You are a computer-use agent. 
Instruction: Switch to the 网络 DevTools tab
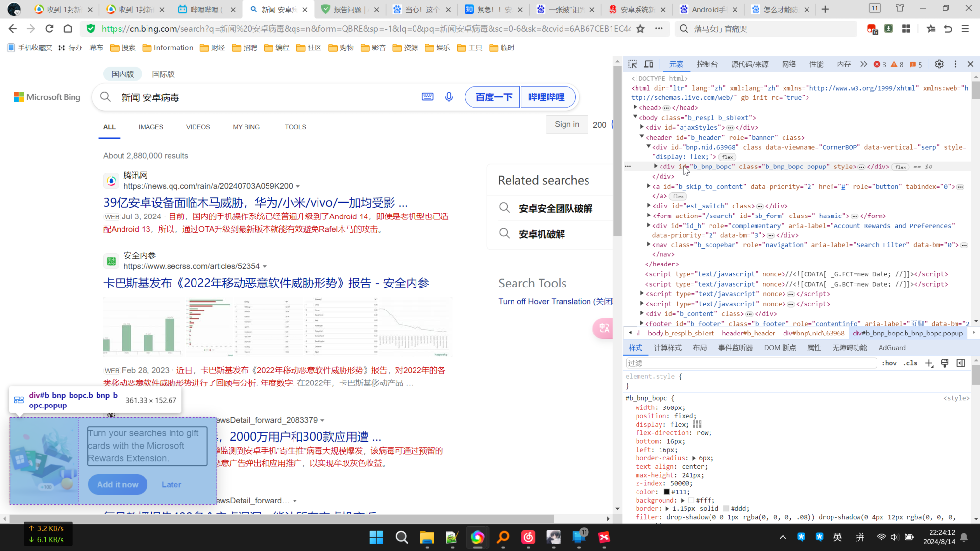tap(788, 64)
